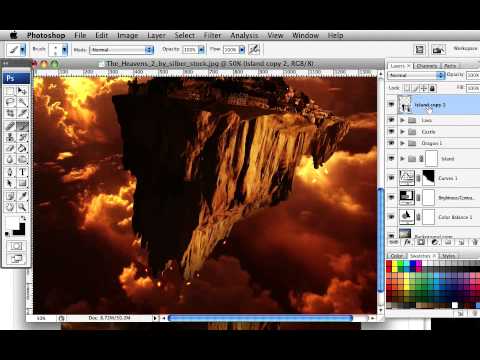
Task: Switch to the Channels tab
Action: pyautogui.click(x=427, y=66)
